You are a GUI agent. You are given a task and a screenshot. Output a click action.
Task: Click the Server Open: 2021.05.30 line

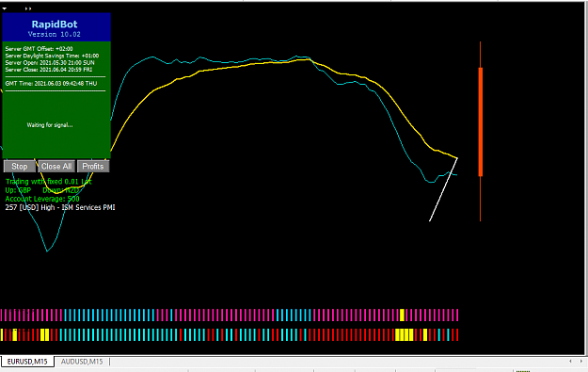tap(50, 63)
